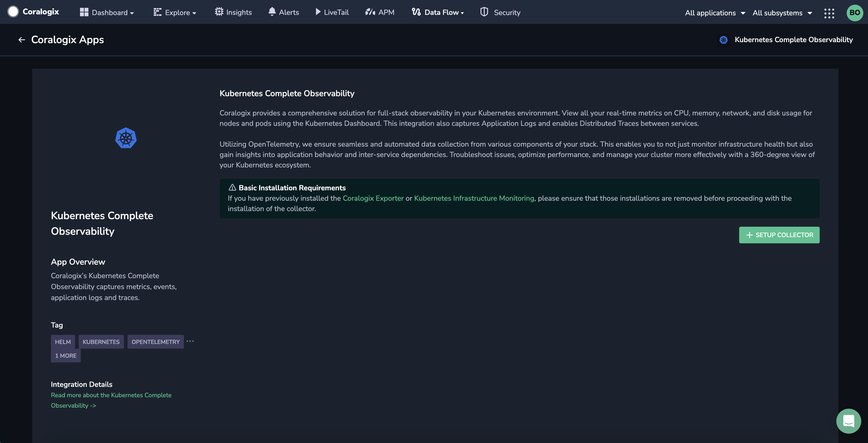The height and width of the screenshot is (443, 868).
Task: Open LiveTail from the navbar
Action: coord(332,12)
